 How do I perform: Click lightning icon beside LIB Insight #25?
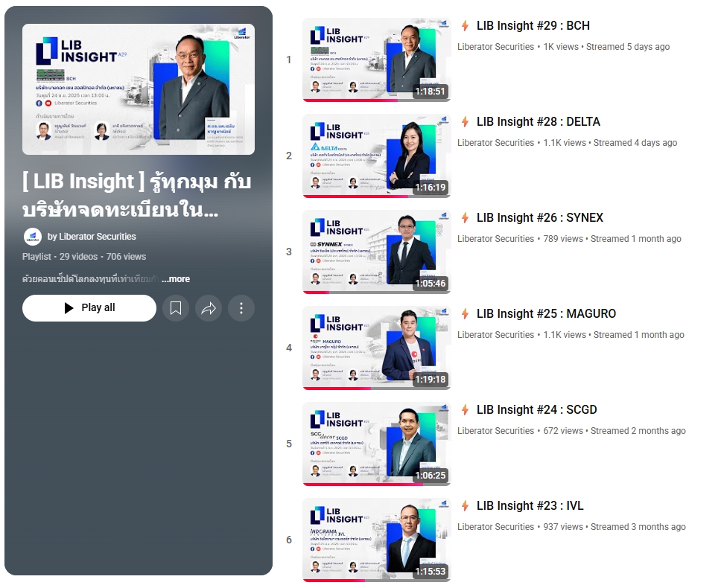466,314
